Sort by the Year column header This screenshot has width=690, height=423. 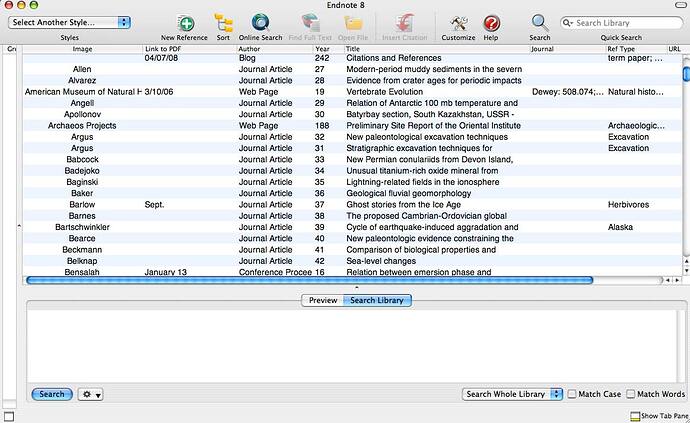328,49
